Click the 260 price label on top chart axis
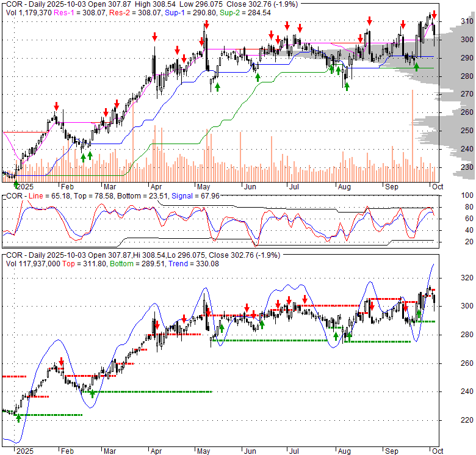This screenshot has width=476, height=455. (x=467, y=112)
